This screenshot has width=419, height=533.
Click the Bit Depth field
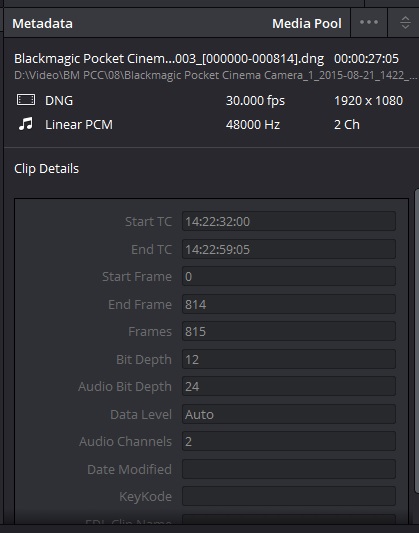289,359
